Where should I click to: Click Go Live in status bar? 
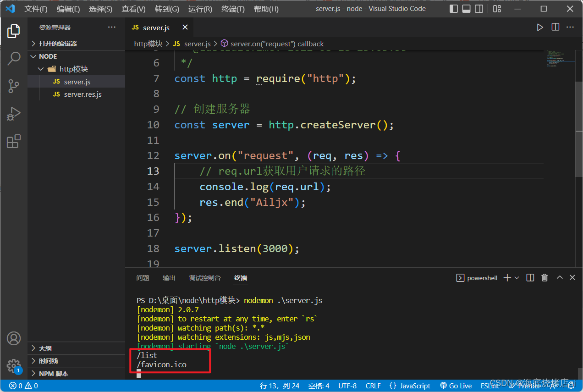pos(456,386)
